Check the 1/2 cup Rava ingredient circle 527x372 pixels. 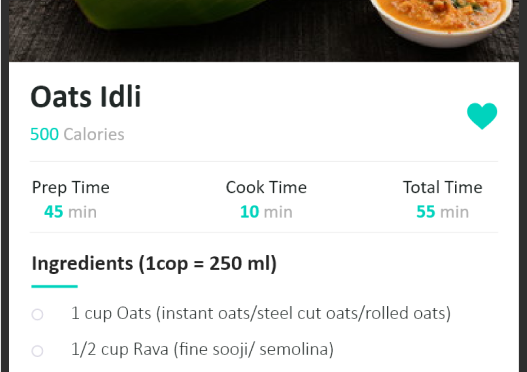pos(37,351)
